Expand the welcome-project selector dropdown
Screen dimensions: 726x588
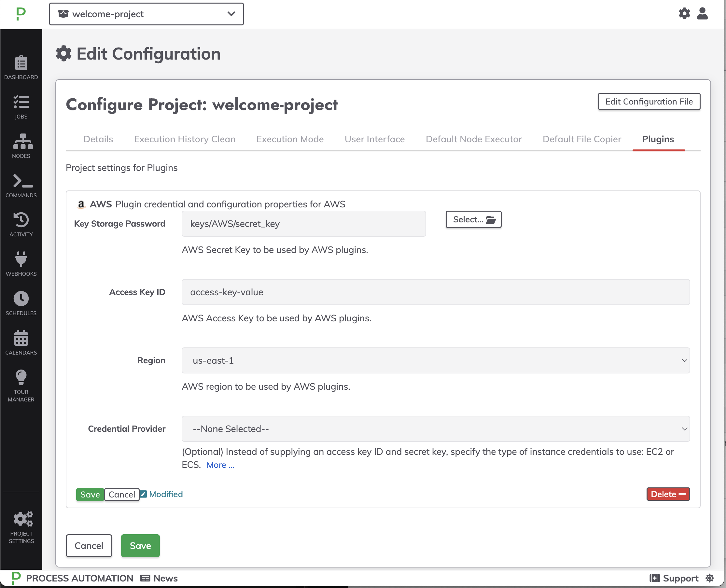click(x=146, y=14)
